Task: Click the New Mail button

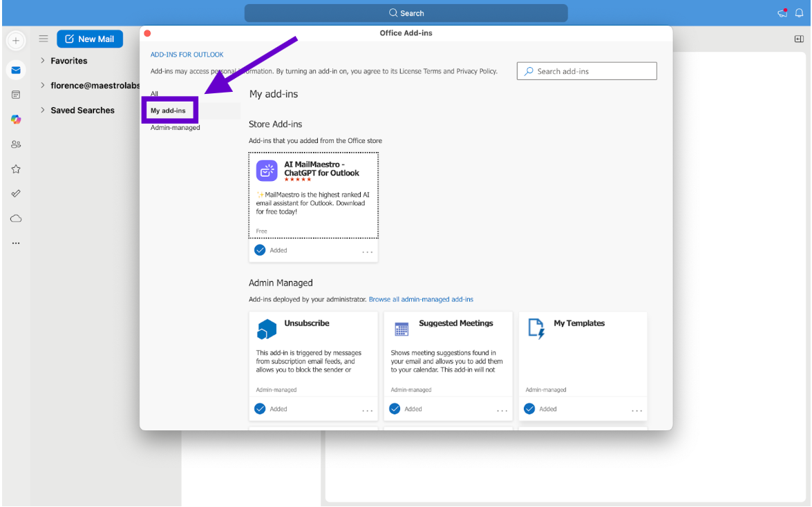Action: click(x=90, y=39)
